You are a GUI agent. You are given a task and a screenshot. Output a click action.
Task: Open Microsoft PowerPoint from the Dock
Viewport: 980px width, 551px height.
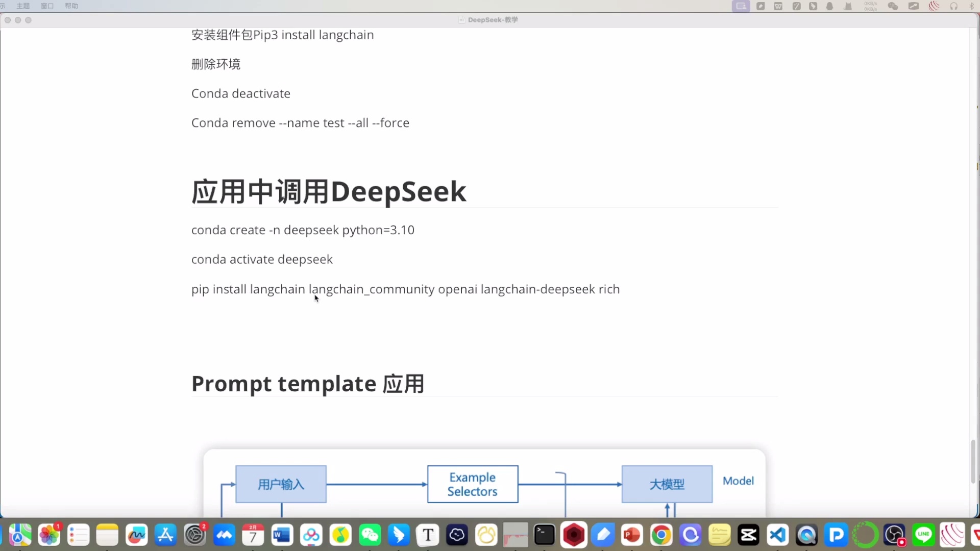631,535
